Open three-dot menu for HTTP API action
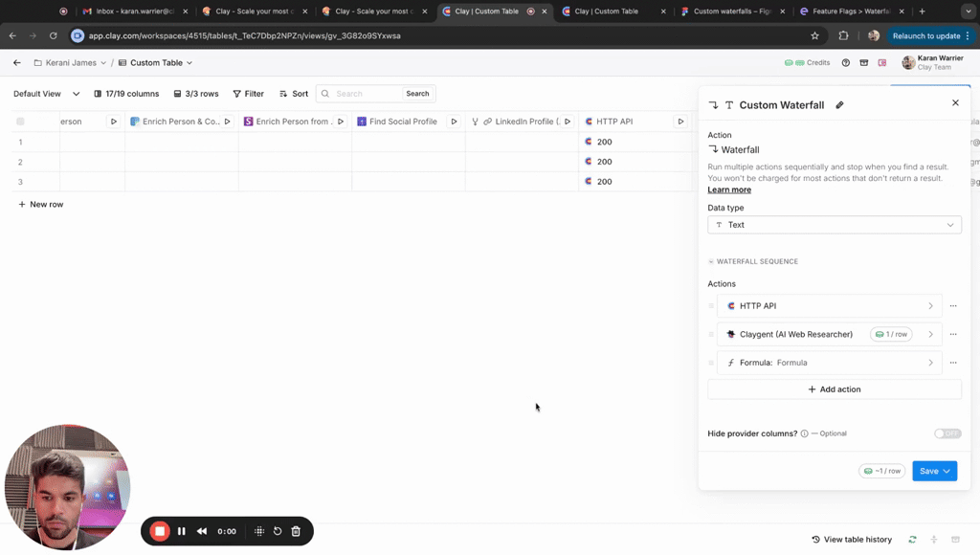Viewport: 980px width, 555px height. (x=953, y=306)
